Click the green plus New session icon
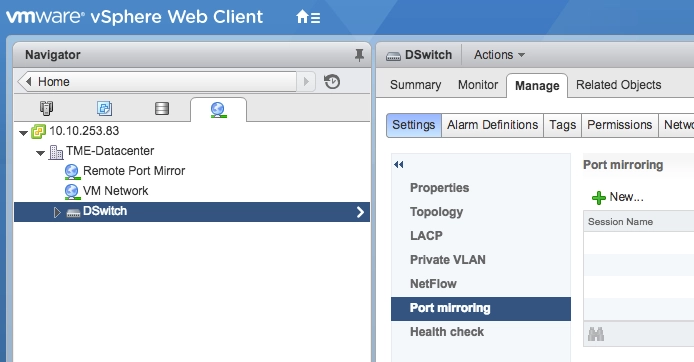The width and height of the screenshot is (694, 362). point(598,197)
